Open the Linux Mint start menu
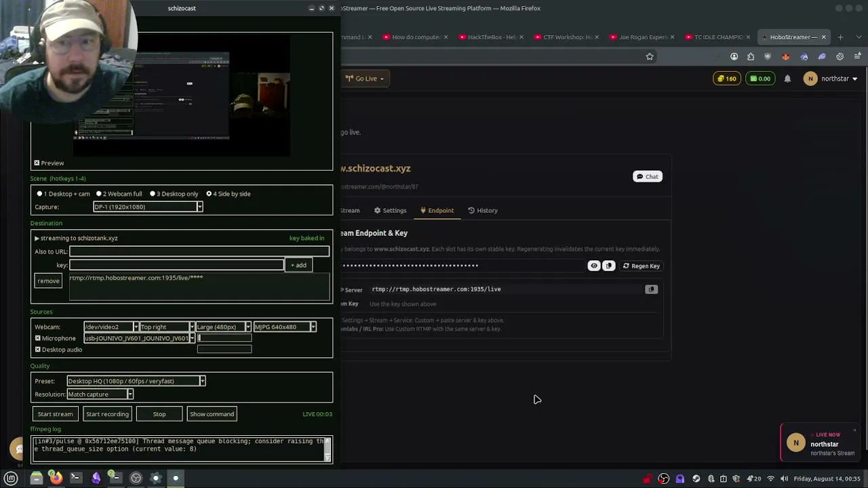868x488 pixels. [x=11, y=478]
